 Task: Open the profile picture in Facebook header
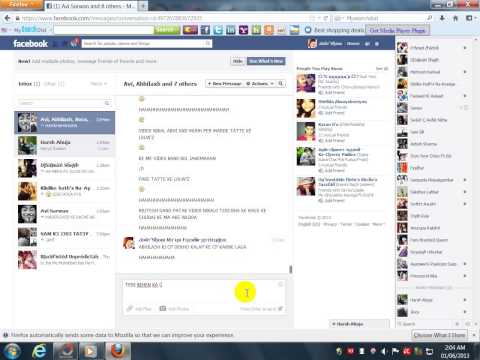(312, 44)
